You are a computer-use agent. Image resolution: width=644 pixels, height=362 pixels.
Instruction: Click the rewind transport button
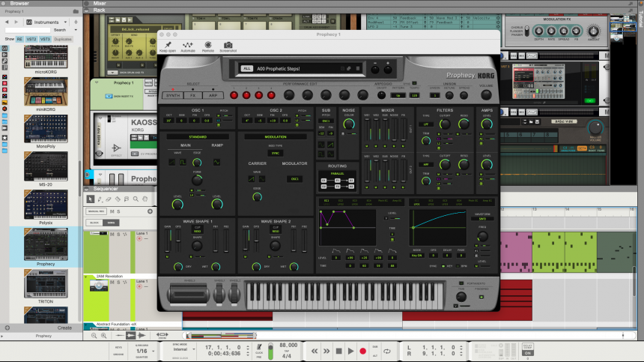(315, 352)
